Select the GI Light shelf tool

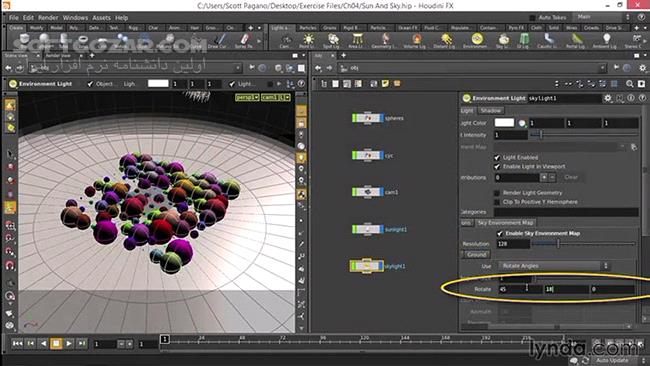[524, 41]
